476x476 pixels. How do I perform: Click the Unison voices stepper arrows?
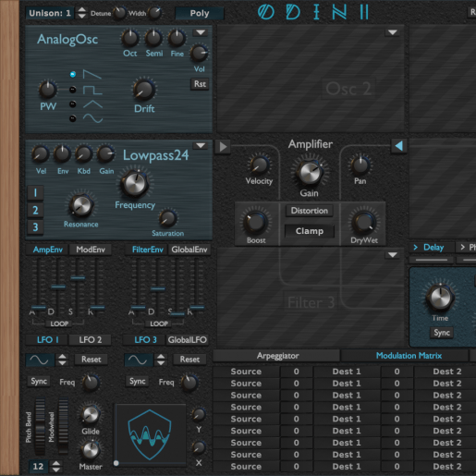click(x=81, y=13)
